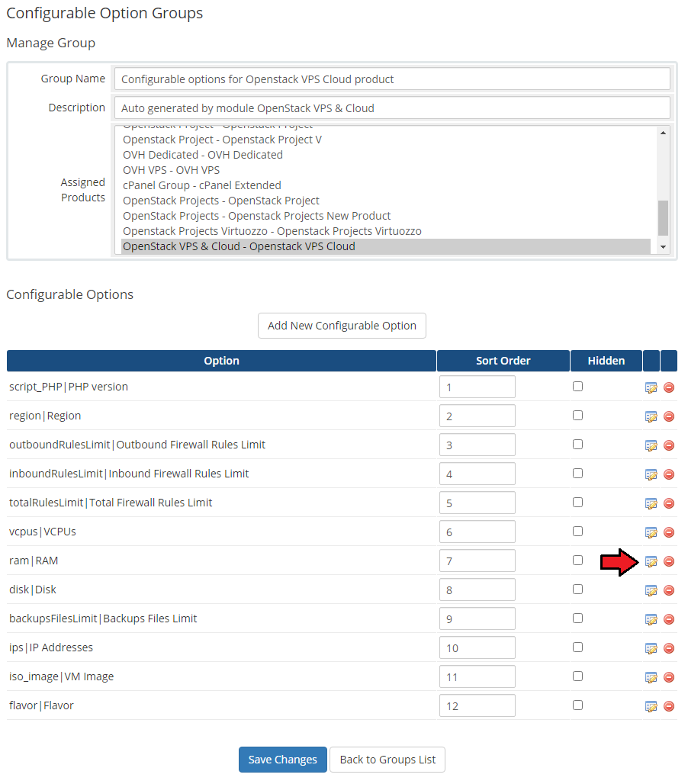Delete the backupsFilesLimit option
The width and height of the screenshot is (688, 784).
pos(668,619)
